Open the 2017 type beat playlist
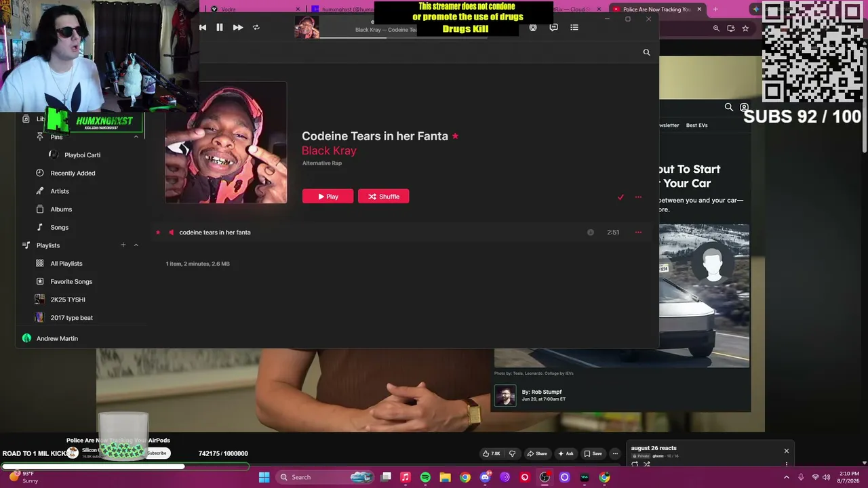868x488 pixels. [x=71, y=318]
